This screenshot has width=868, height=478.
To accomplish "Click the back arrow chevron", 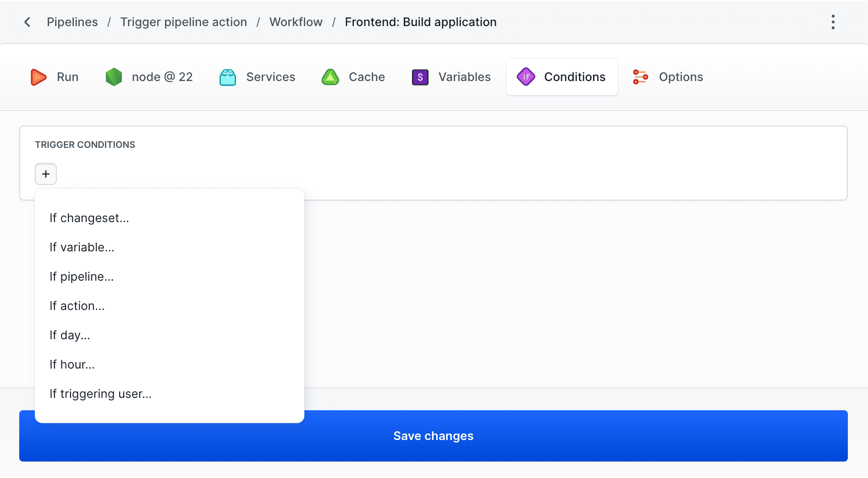I will coord(27,22).
